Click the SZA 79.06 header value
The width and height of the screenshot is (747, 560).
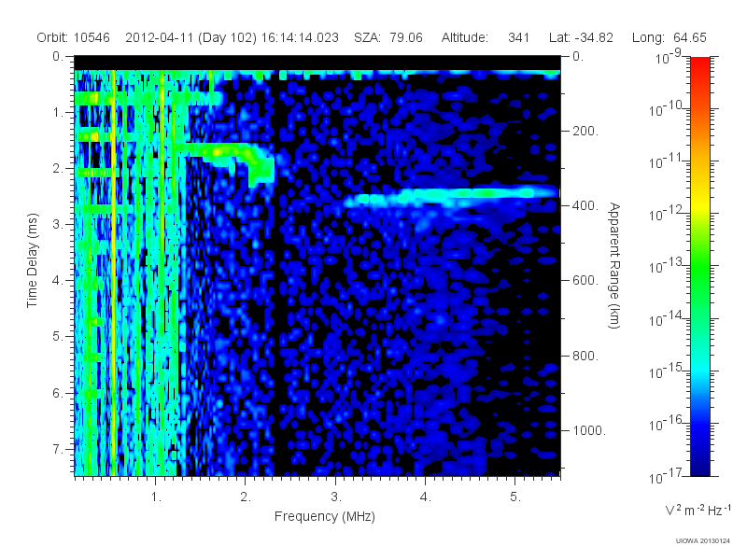click(x=388, y=37)
